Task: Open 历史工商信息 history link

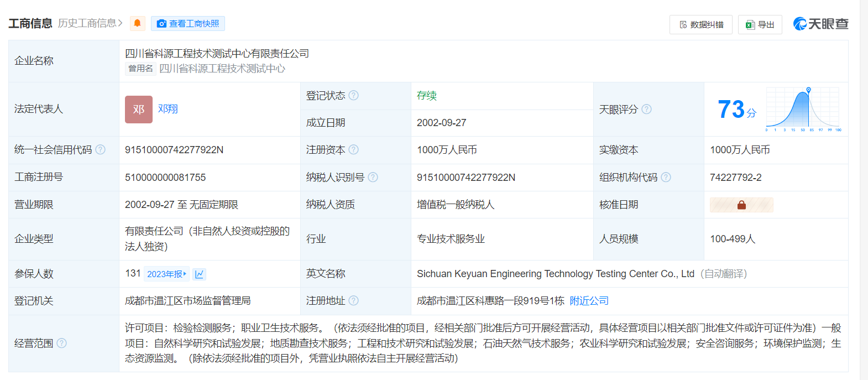Action: 90,23
